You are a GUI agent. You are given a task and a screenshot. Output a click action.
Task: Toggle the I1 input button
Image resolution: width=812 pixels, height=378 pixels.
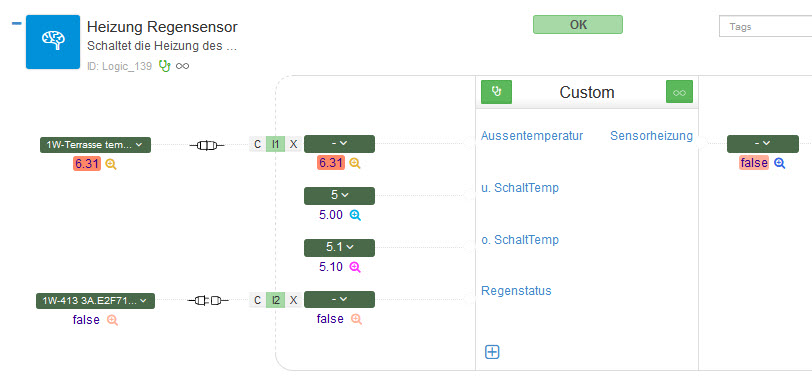click(276, 144)
